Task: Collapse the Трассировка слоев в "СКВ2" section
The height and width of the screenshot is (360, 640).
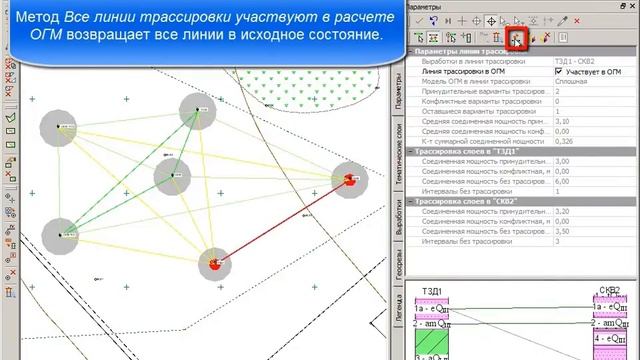Action: (x=411, y=202)
